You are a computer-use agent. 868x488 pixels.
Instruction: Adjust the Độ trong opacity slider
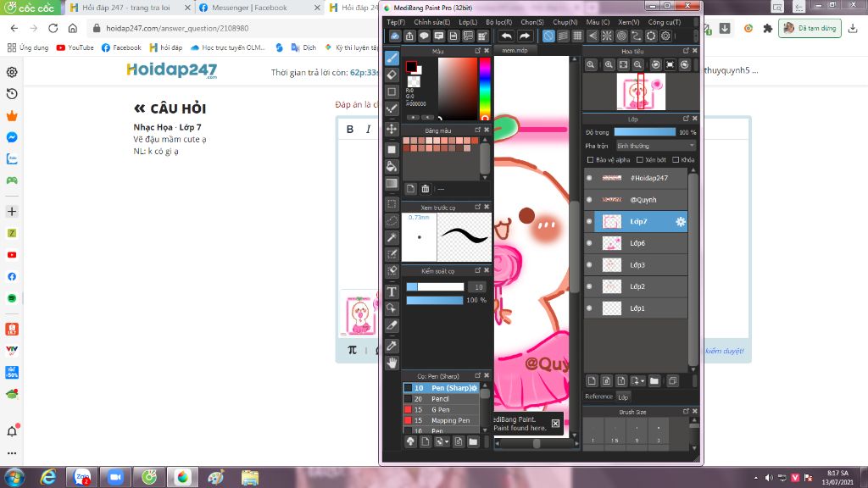645,132
